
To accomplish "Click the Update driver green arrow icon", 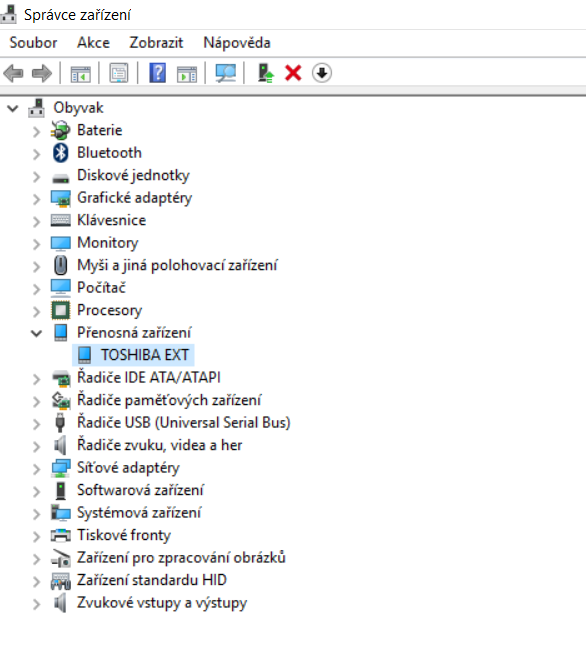I will 265,73.
